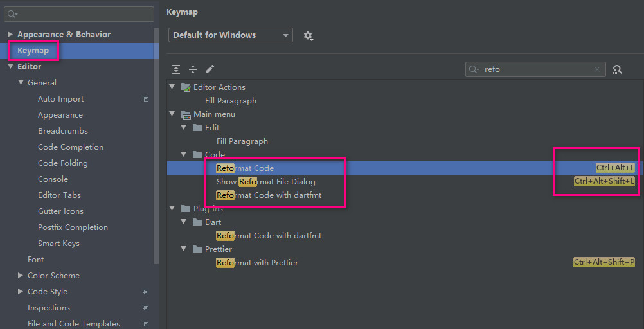Collapse the Edit group arrow in keymap tree

pos(184,128)
